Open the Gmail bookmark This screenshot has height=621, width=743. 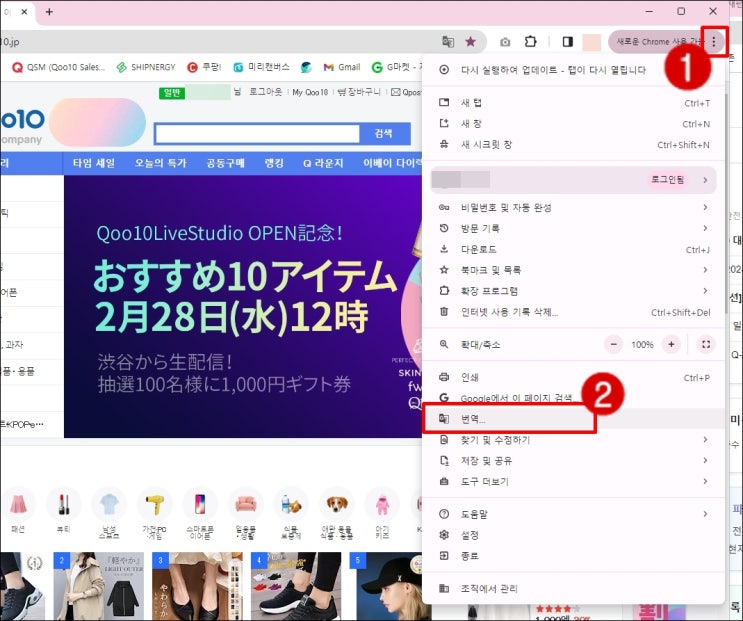coord(342,67)
